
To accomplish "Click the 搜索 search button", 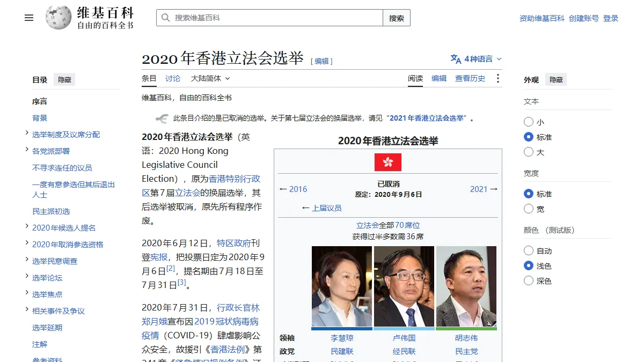I will pyautogui.click(x=397, y=18).
